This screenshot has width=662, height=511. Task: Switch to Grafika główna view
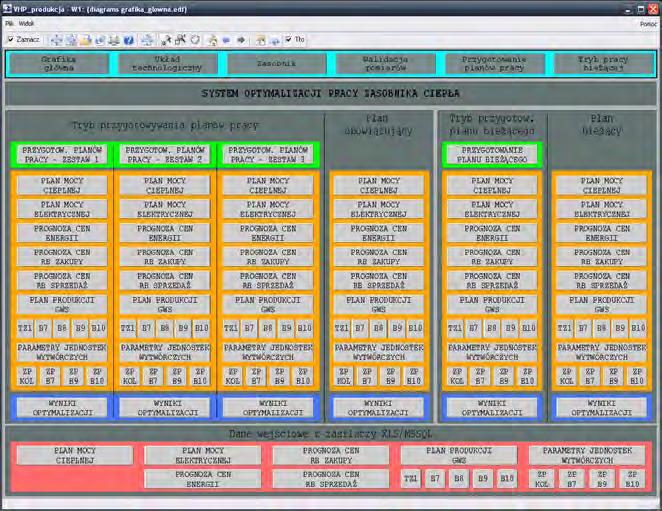coord(59,63)
